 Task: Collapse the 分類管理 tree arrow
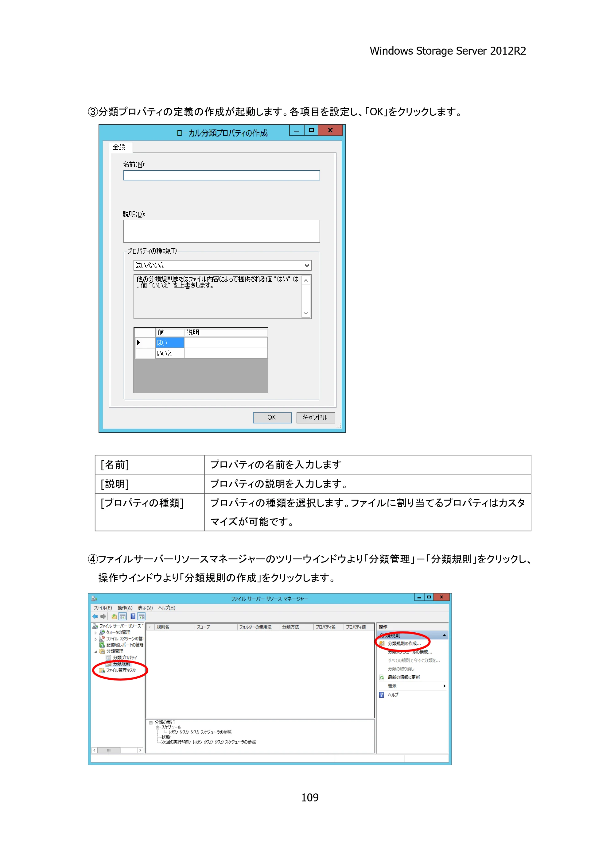[95, 652]
